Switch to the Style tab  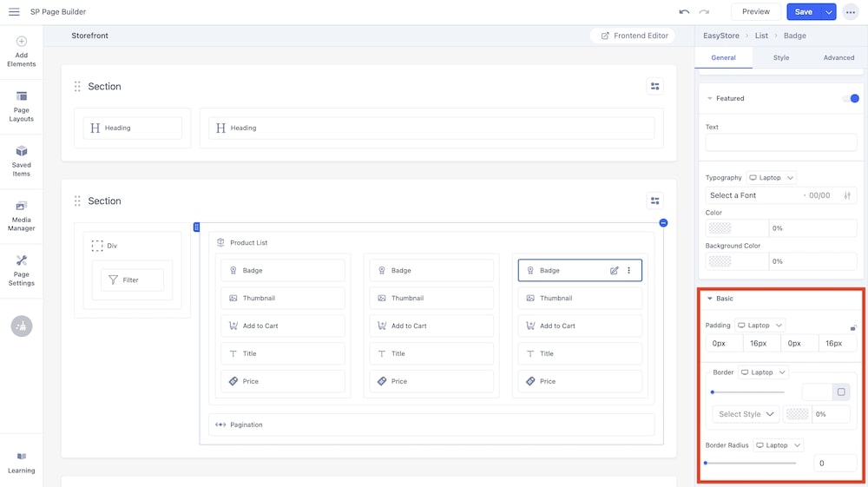(x=781, y=58)
